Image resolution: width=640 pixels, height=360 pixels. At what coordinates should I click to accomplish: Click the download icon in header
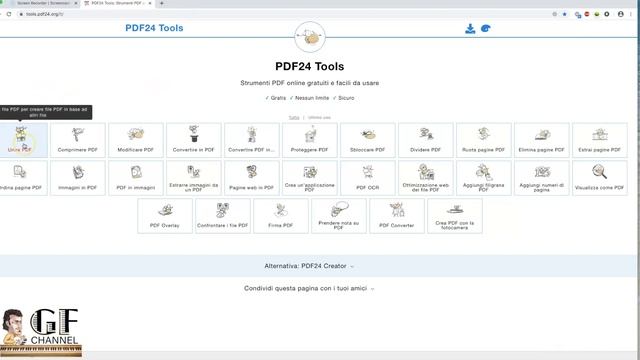click(x=470, y=29)
